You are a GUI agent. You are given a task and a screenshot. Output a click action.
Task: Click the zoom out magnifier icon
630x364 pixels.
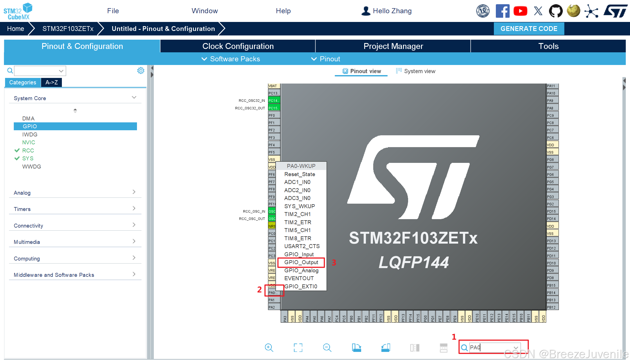tap(327, 348)
